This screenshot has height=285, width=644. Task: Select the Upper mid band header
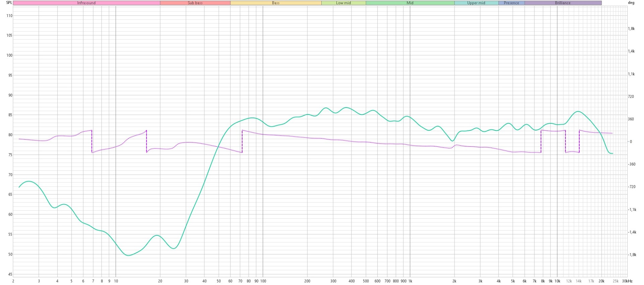pos(476,3)
